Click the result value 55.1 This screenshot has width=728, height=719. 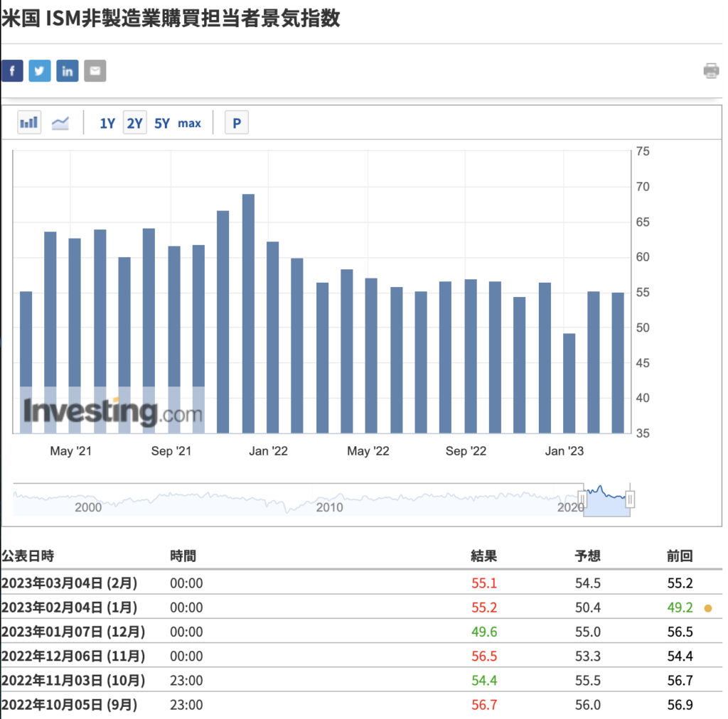[x=484, y=583]
